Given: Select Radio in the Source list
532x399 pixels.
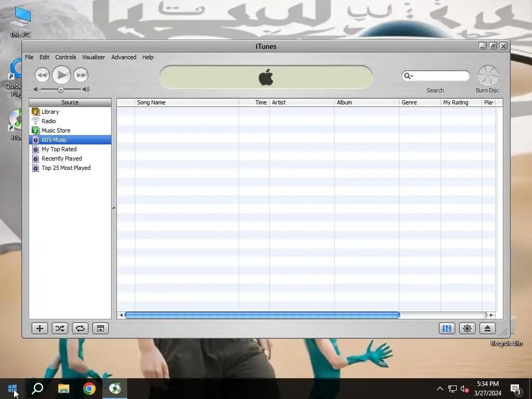Looking at the screenshot, I should 70,121.
